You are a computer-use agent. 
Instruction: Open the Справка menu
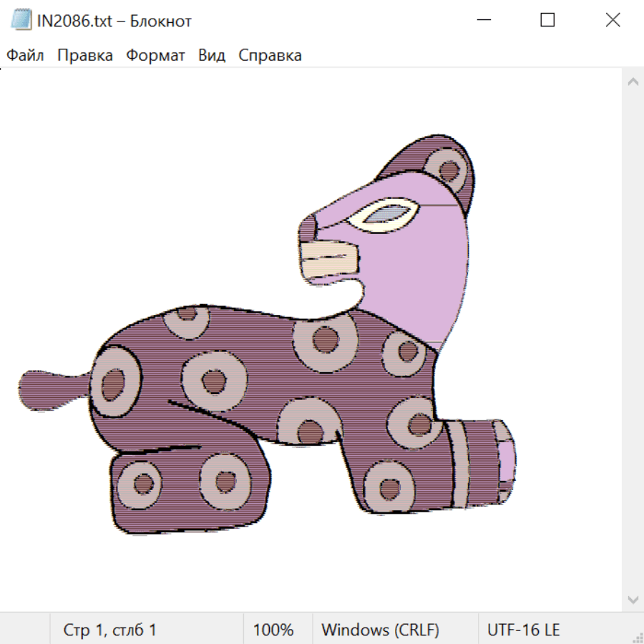point(270,56)
